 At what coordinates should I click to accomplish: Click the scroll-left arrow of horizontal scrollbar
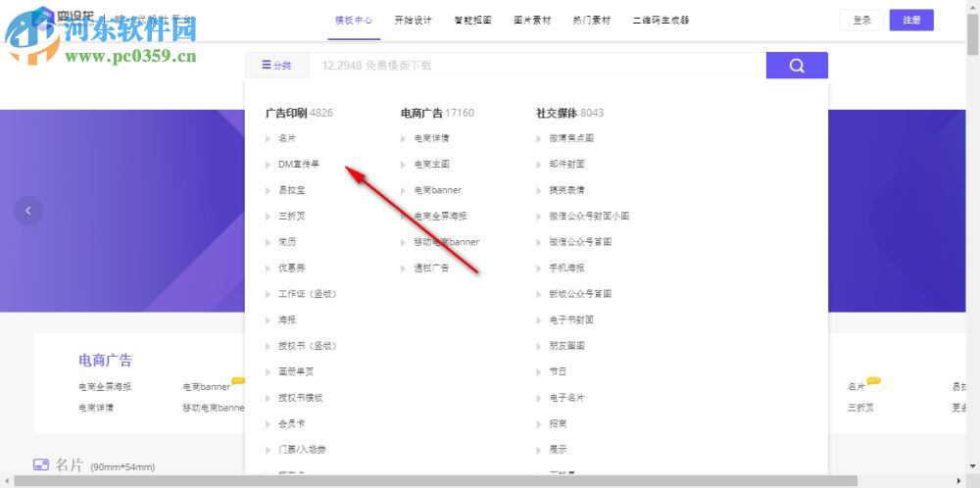pyautogui.click(x=6, y=481)
